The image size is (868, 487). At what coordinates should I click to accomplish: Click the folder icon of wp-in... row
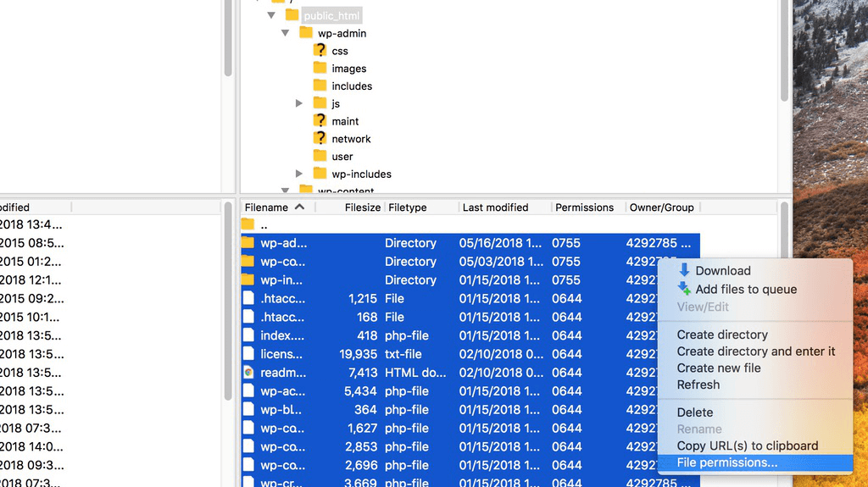248,280
